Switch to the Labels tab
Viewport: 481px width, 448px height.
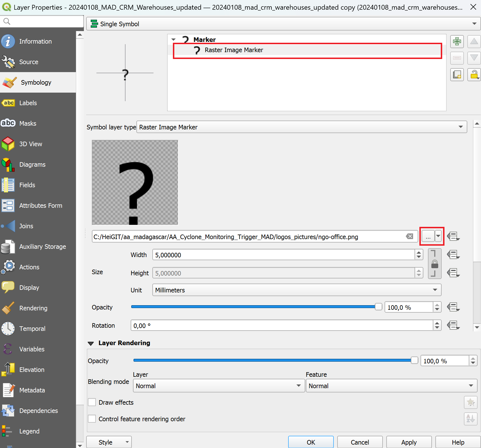click(38, 103)
